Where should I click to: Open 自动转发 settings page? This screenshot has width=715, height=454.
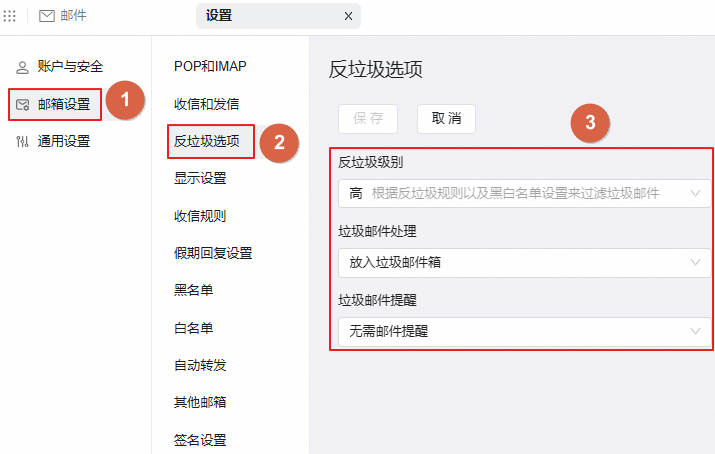[199, 365]
